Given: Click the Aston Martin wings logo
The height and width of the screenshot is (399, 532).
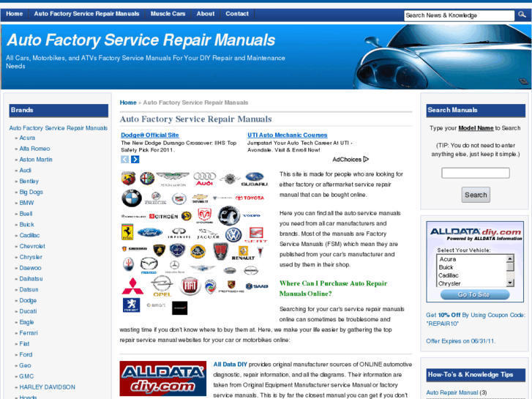Looking at the screenshot, I should pos(173,179).
